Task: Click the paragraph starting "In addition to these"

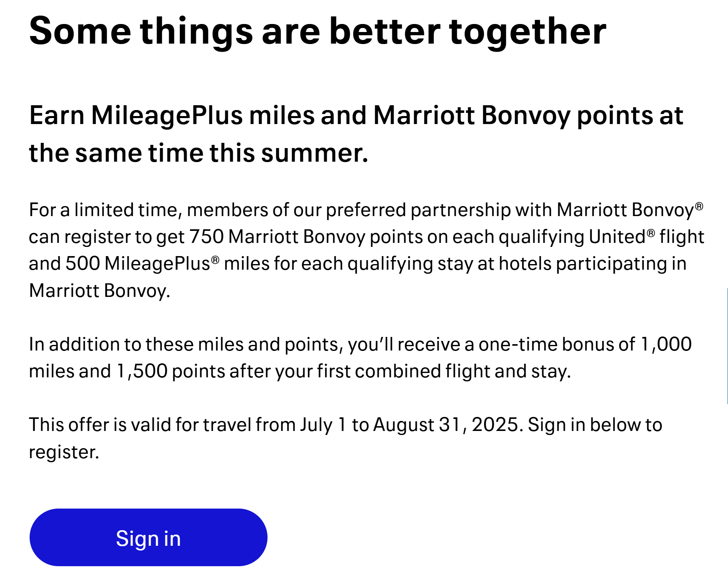Action: pyautogui.click(x=360, y=358)
